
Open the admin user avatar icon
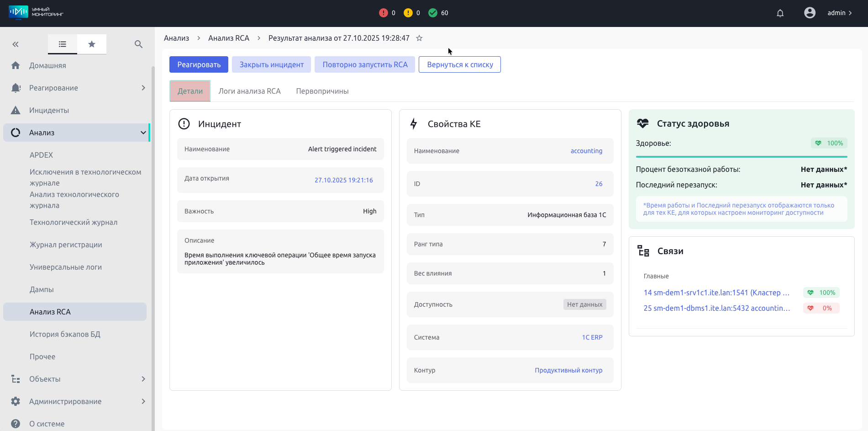810,13
